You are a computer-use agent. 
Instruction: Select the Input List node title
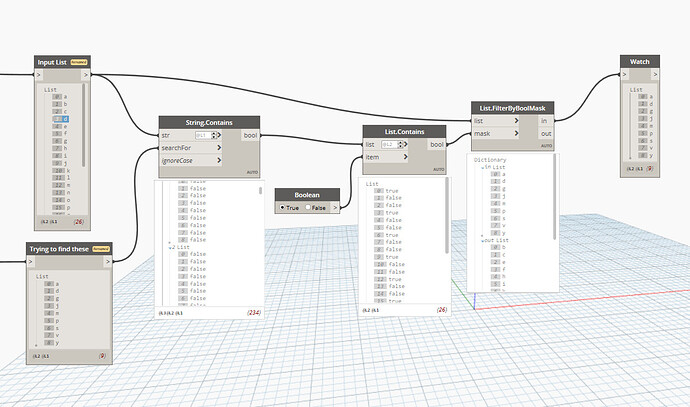[x=52, y=62]
